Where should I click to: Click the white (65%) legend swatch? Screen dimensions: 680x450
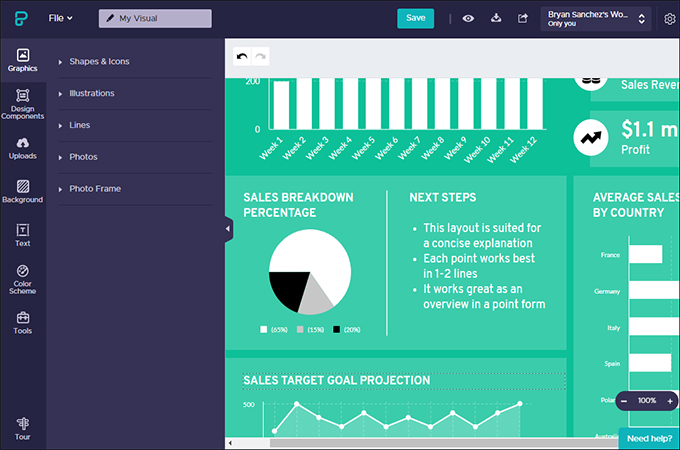coord(263,329)
